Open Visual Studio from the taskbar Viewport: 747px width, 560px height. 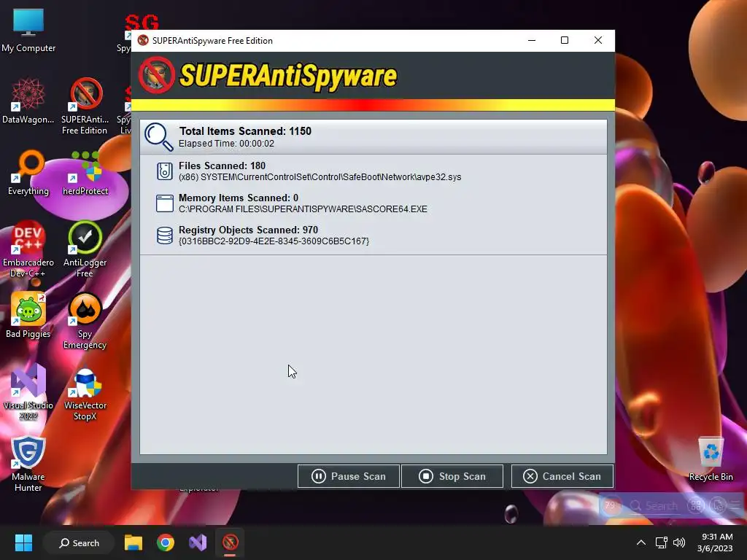pos(198,542)
